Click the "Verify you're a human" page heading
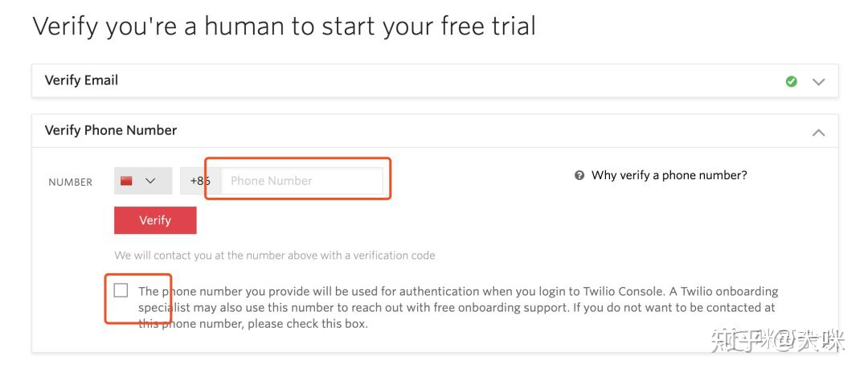 click(x=284, y=27)
